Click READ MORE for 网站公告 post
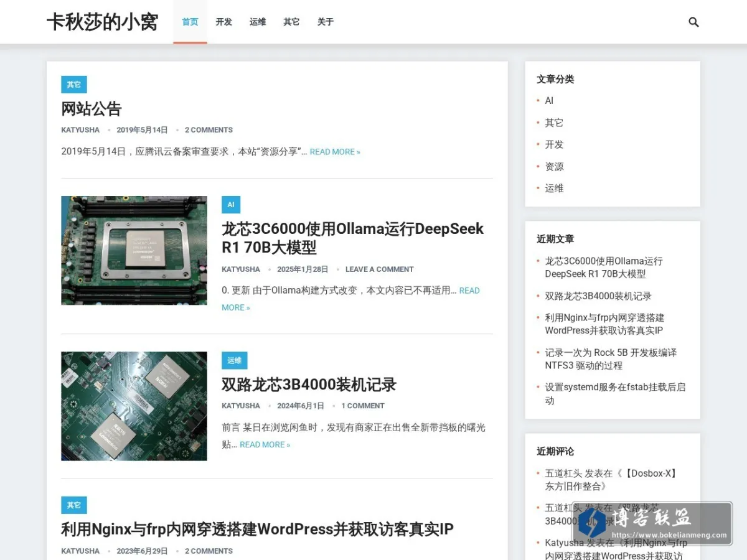 [x=335, y=152]
